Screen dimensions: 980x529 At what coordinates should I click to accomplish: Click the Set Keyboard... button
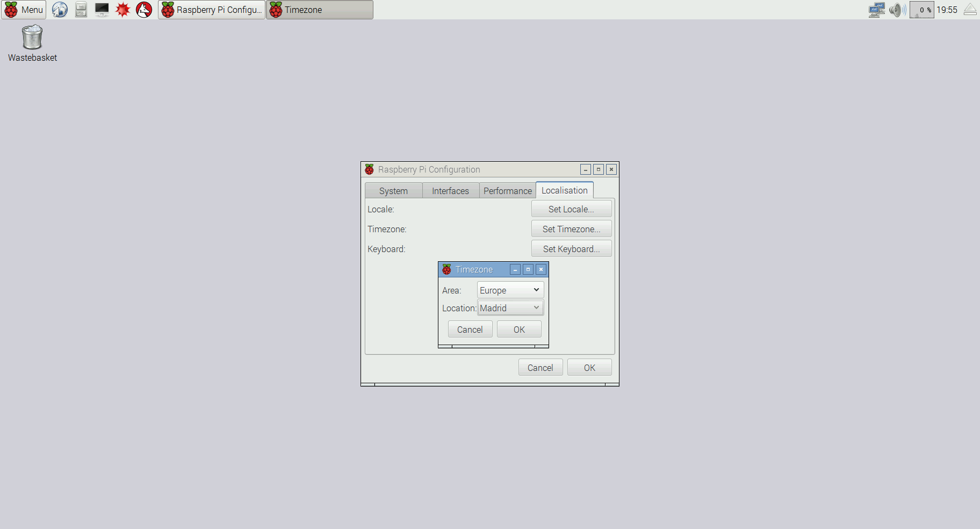tap(571, 249)
